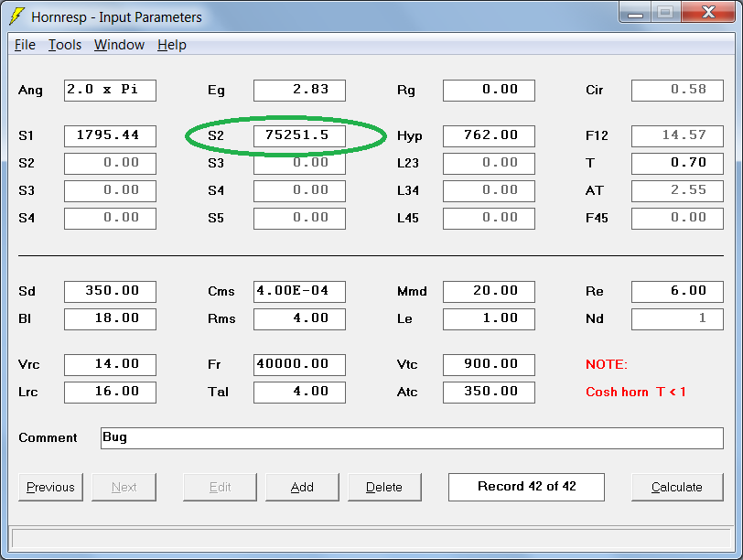Click the Eg input field
Screen dimensions: 743x560
tap(299, 90)
